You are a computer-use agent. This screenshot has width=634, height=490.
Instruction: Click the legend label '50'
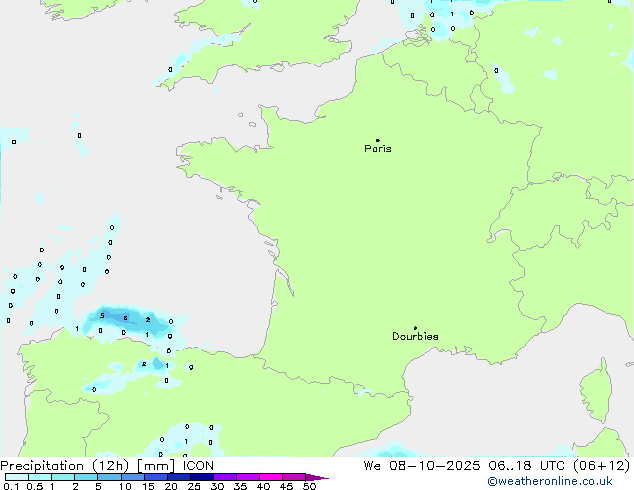click(x=309, y=486)
